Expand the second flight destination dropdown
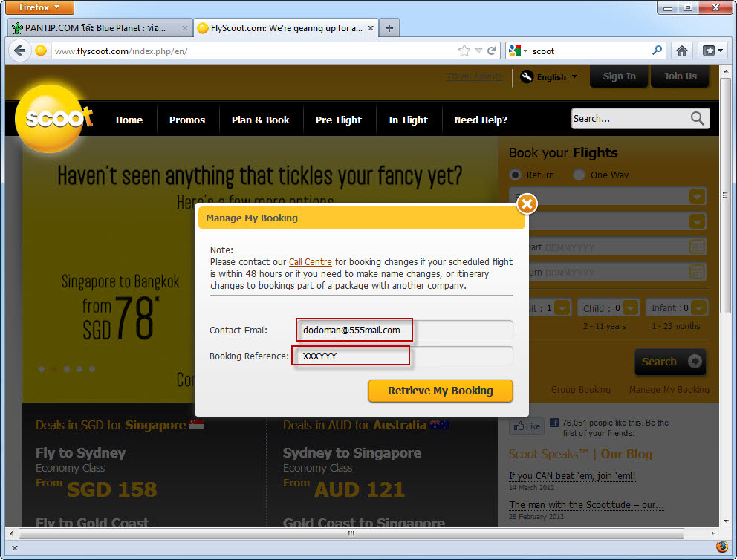The width and height of the screenshot is (737, 560). [x=698, y=221]
